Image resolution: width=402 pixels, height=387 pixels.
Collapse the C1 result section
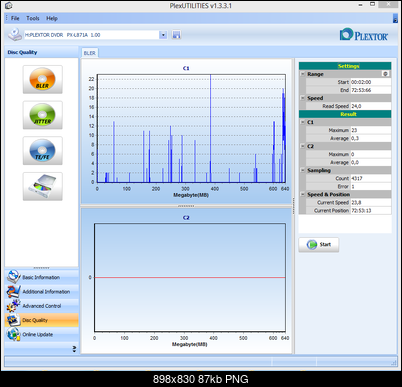(x=303, y=122)
